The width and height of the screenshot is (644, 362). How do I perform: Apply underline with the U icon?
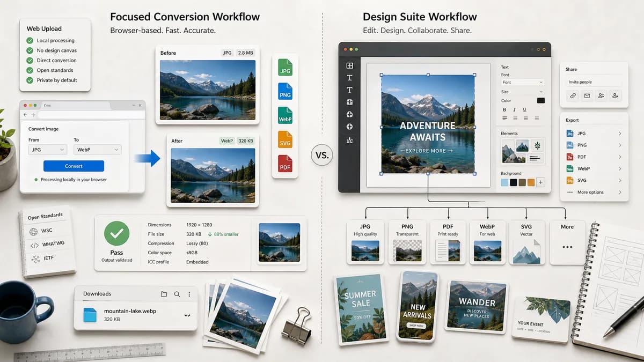(524, 109)
